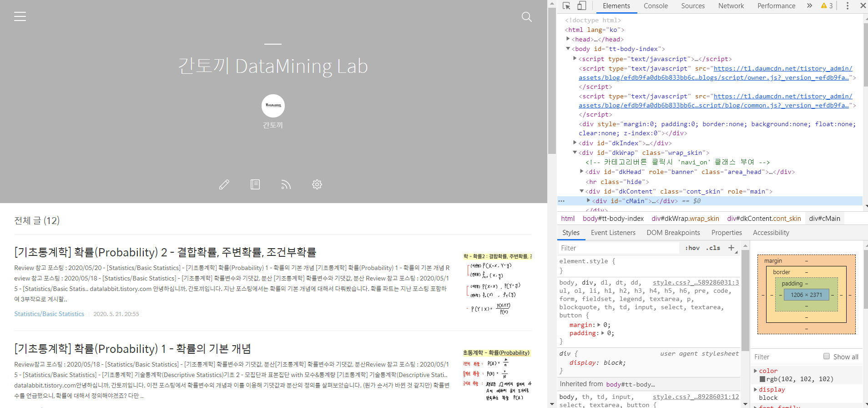The image size is (868, 408).
Task: Click the Probability 2 post thumbnail
Action: pyautogui.click(x=497, y=285)
